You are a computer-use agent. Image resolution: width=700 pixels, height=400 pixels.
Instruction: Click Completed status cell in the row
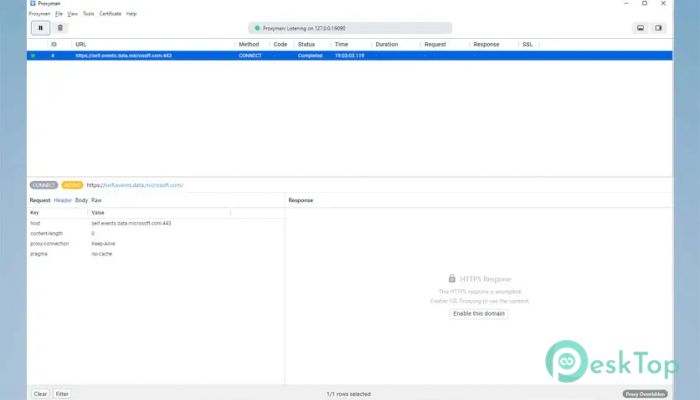[310, 56]
